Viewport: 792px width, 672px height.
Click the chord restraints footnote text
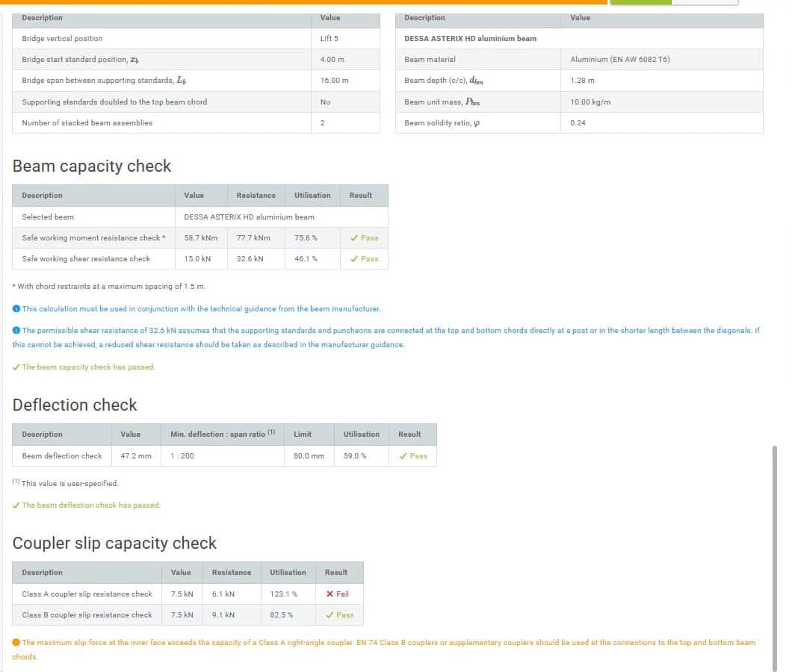coord(108,286)
